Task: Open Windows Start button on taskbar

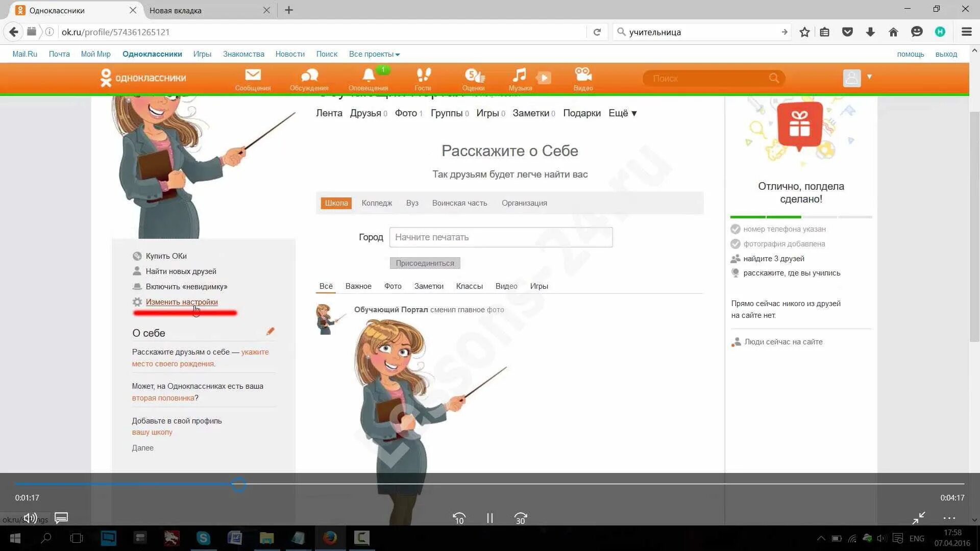Action: point(15,538)
